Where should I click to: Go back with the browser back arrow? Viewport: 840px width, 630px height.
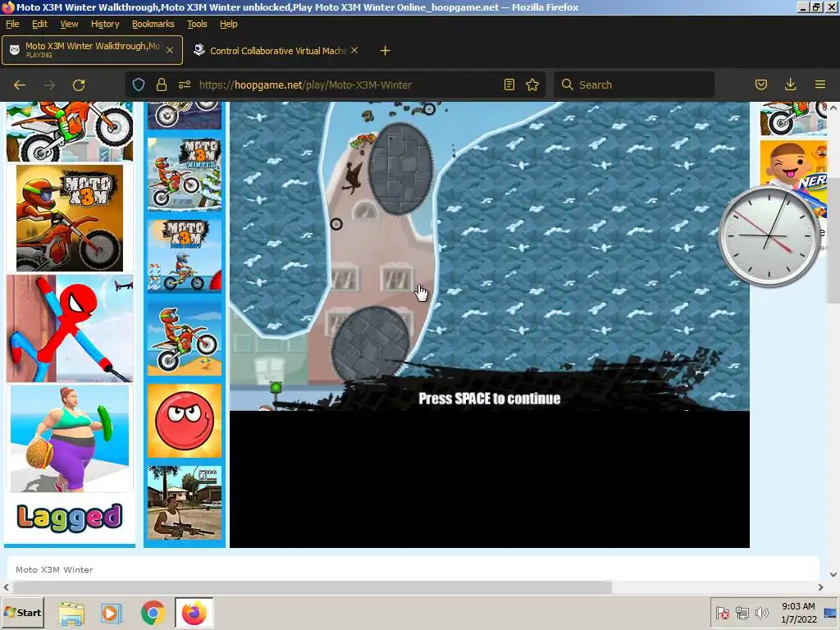(20, 84)
